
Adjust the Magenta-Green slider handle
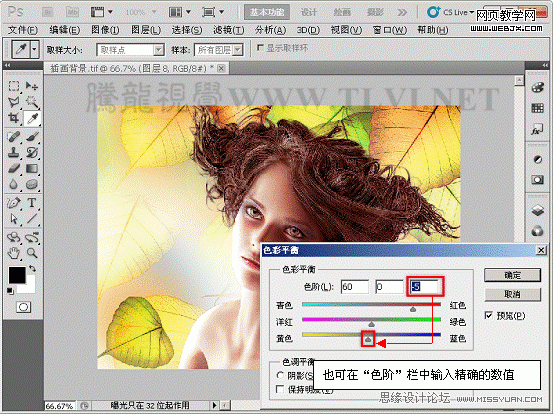coord(371,324)
